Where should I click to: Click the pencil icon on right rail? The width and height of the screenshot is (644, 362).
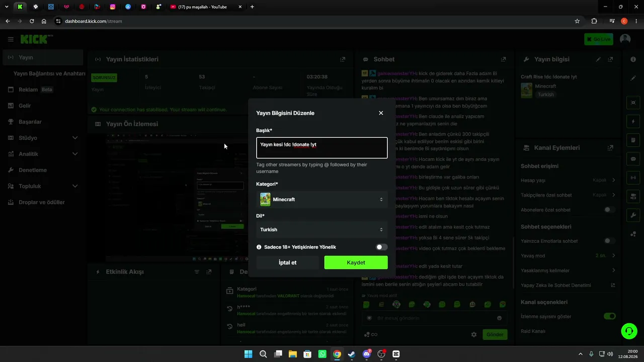[633, 78]
